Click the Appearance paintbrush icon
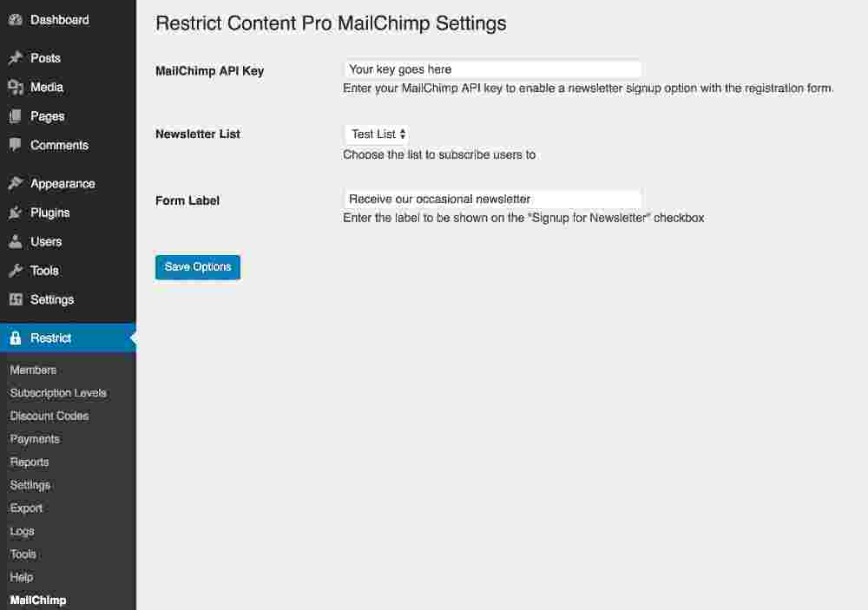Viewport: 868px width, 610px height. 16,183
